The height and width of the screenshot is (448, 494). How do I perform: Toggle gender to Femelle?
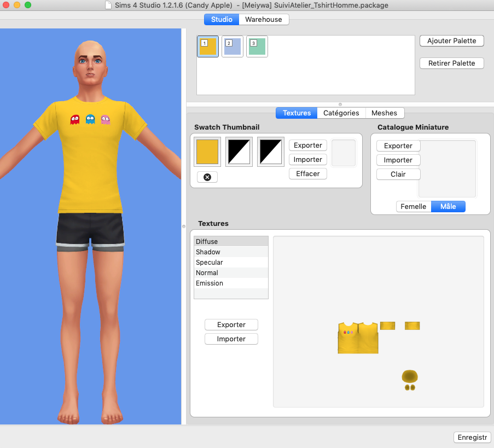pos(414,206)
